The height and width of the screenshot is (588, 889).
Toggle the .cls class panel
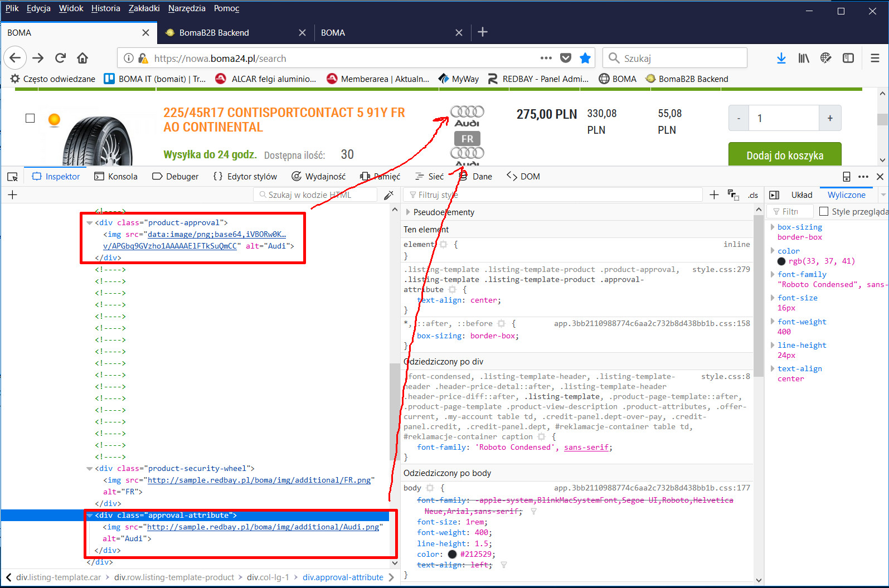click(x=753, y=195)
